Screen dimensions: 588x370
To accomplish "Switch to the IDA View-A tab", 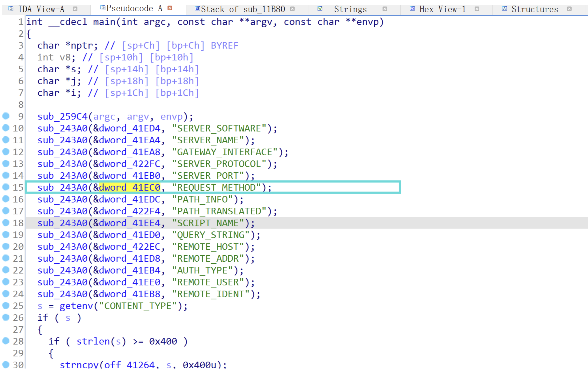I will 42,9.
